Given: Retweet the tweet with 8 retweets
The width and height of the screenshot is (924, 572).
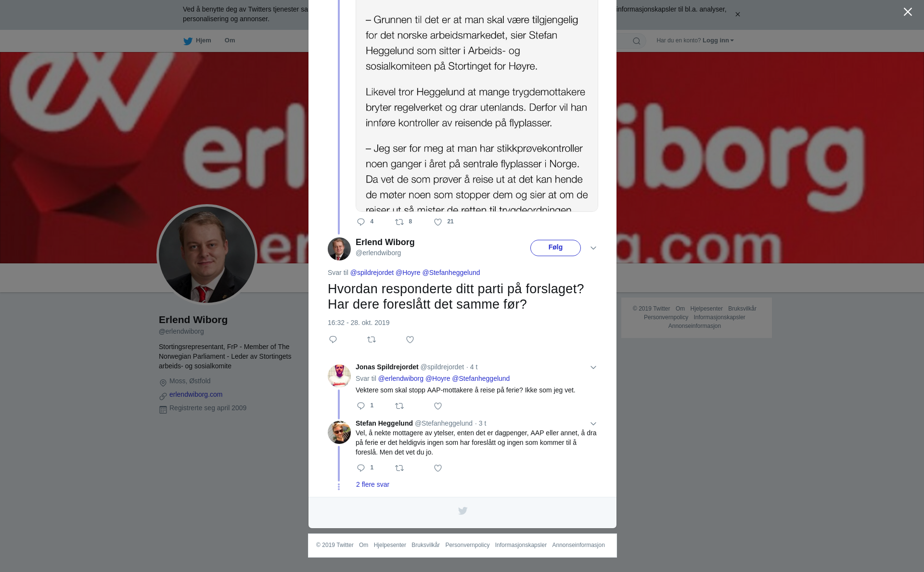Looking at the screenshot, I should pyautogui.click(x=399, y=222).
